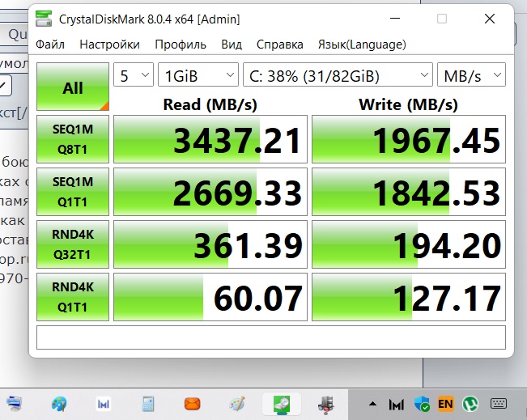Minimize the CrystalDiskMark window
The image size is (527, 420).
pos(395,19)
